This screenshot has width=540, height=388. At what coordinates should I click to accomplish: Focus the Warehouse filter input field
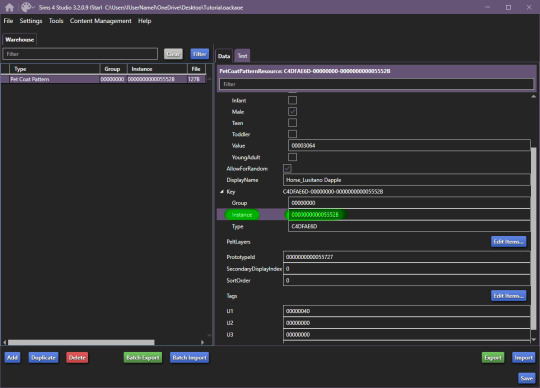[x=80, y=54]
